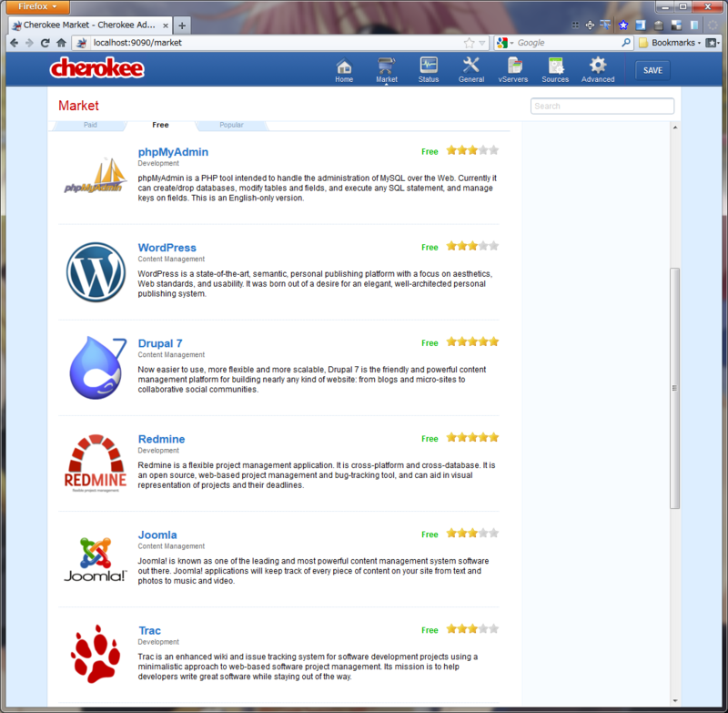Image resolution: width=728 pixels, height=713 pixels.
Task: Click the browser home icon
Action: pyautogui.click(x=61, y=43)
